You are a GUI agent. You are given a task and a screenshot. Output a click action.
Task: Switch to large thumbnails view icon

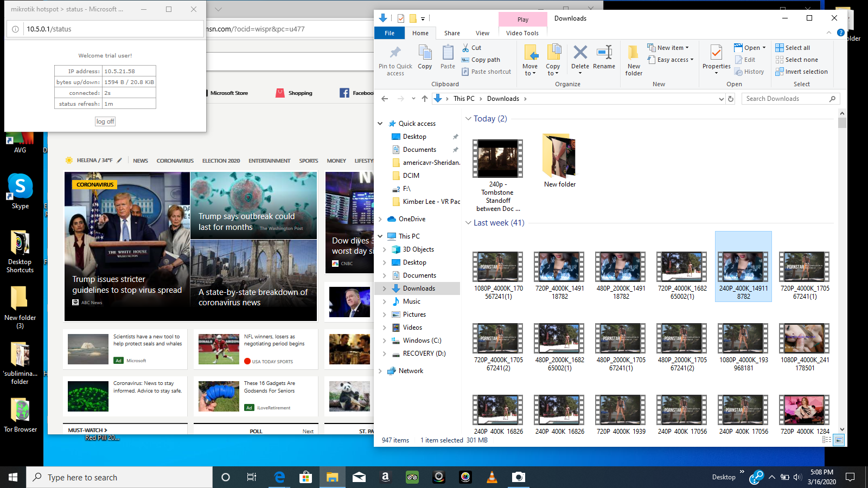click(x=839, y=440)
